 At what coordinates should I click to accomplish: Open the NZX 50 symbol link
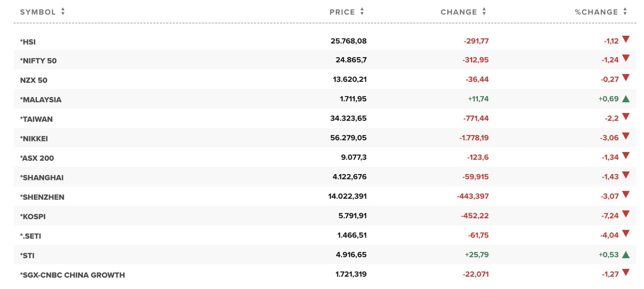click(34, 80)
